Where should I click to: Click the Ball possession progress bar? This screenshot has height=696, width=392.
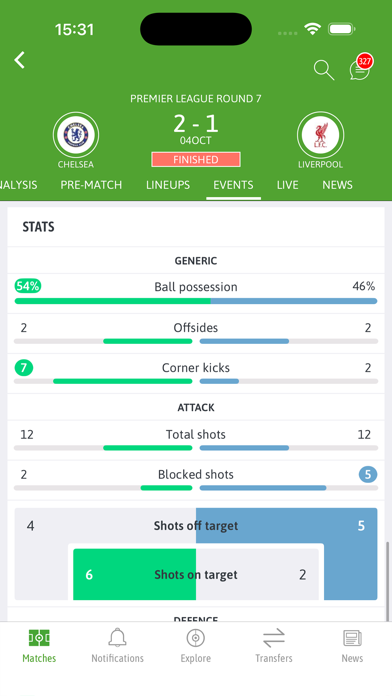[196, 301]
